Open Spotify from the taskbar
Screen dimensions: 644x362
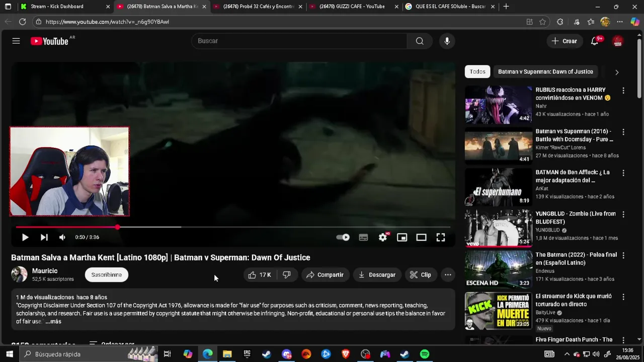pyautogui.click(x=425, y=354)
